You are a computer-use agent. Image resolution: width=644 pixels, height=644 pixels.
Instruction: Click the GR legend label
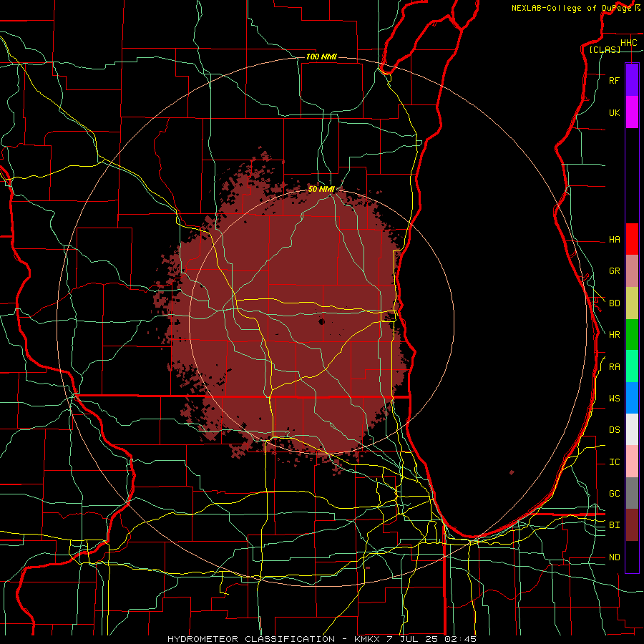pyautogui.click(x=614, y=271)
